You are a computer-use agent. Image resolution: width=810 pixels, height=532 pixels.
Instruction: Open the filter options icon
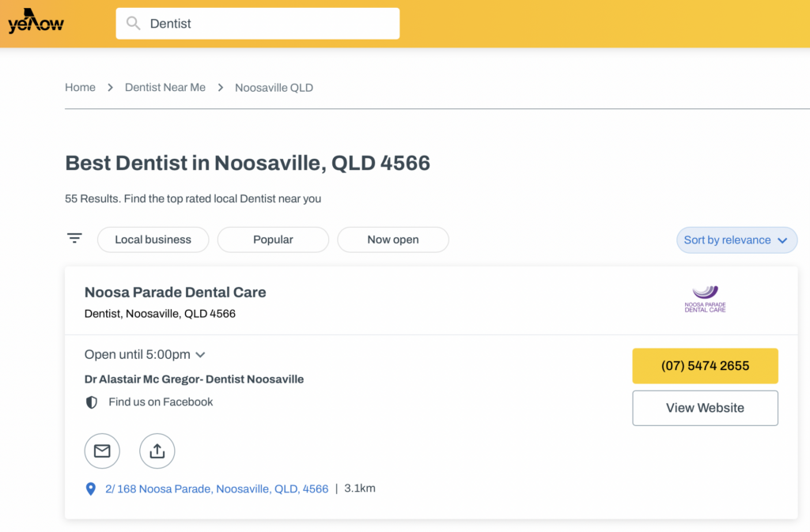tap(74, 239)
